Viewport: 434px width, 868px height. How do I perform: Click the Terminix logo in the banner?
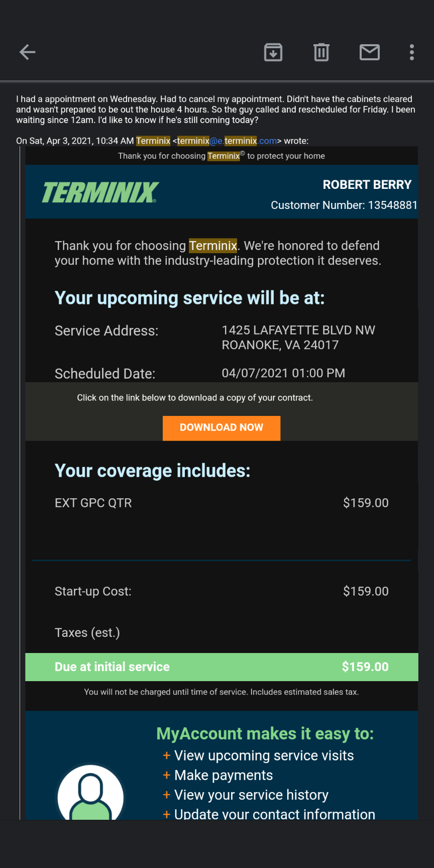[100, 192]
